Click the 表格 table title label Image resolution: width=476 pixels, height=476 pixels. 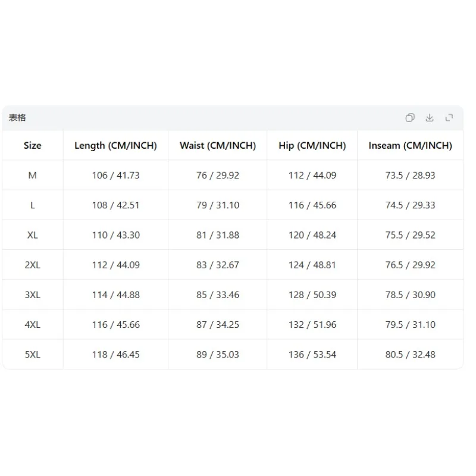17,118
